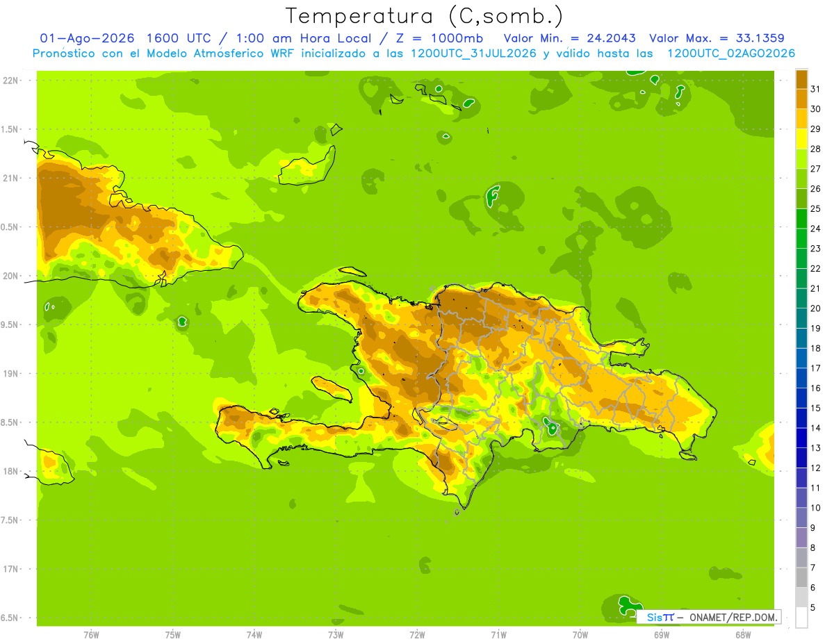Click the '76W' longitude label

pos(91,635)
